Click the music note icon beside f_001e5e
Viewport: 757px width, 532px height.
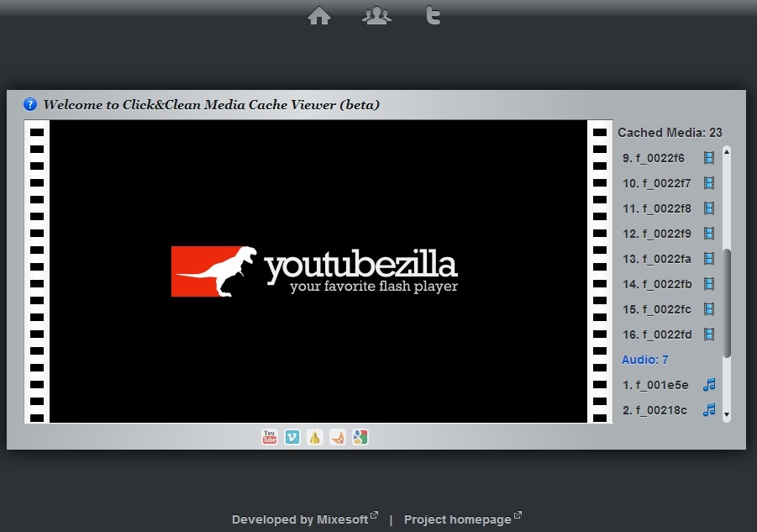point(709,385)
